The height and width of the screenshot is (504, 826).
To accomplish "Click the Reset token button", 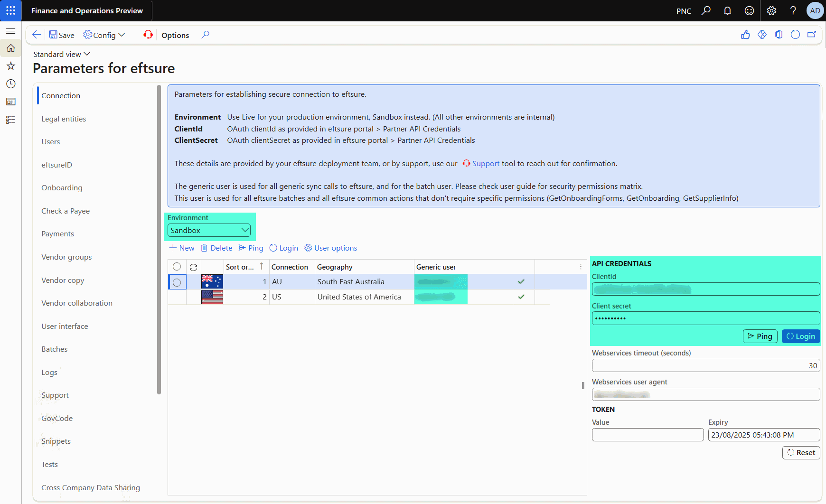I will (801, 452).
